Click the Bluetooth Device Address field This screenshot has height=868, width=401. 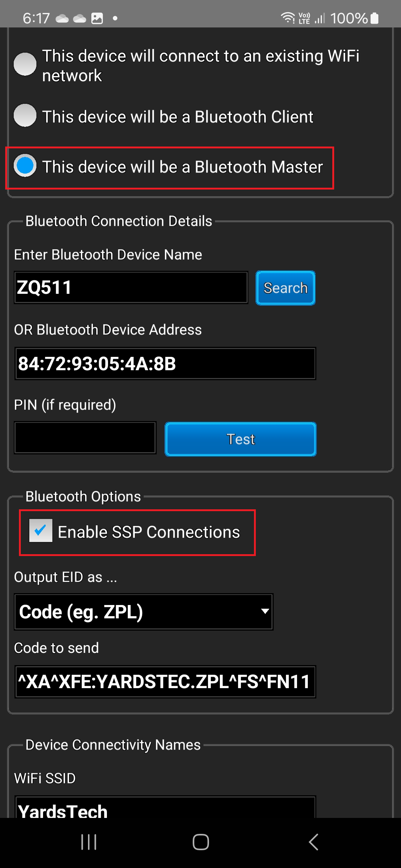pyautogui.click(x=165, y=364)
